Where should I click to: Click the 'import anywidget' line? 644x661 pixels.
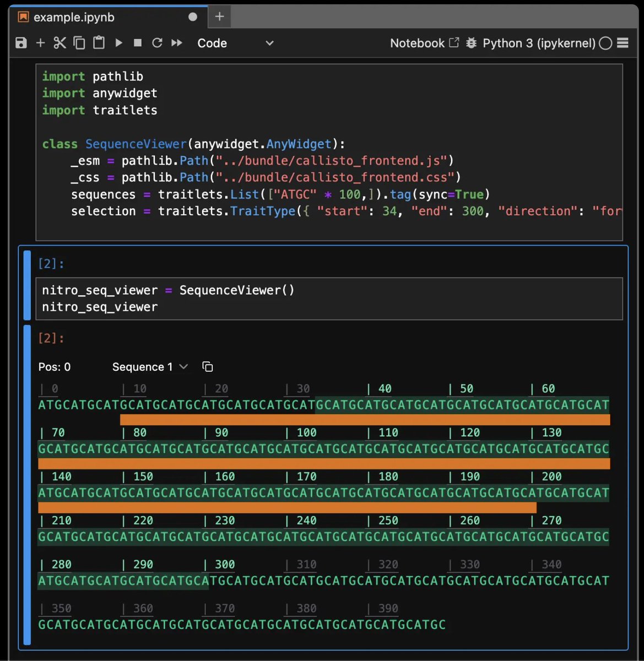point(100,93)
